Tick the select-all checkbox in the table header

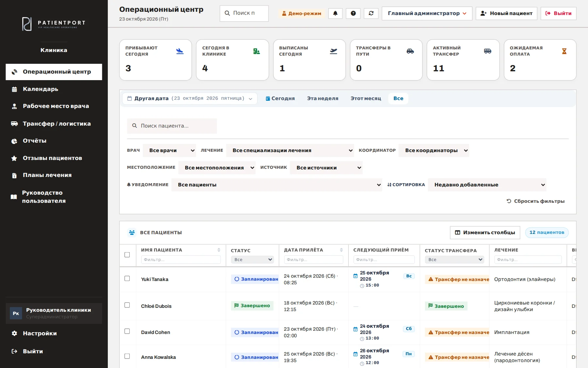pos(127,255)
